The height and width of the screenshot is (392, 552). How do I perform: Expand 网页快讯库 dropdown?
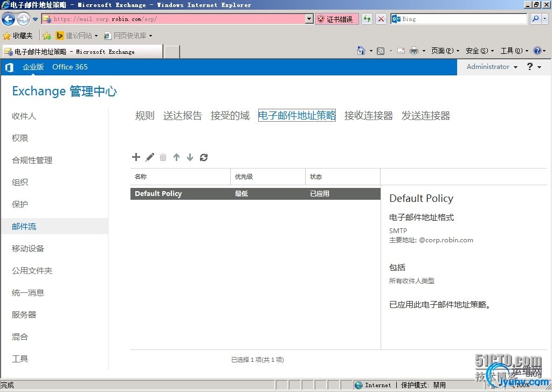tap(151, 36)
